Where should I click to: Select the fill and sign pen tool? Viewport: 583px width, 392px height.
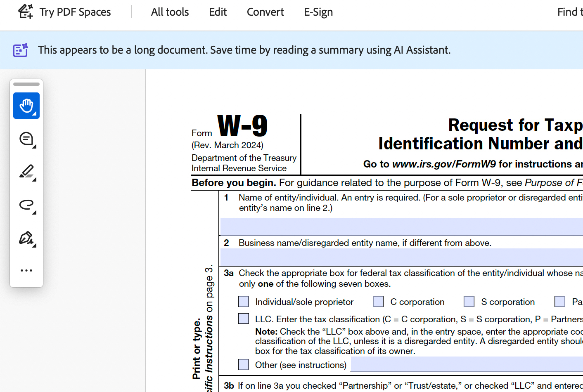26,238
